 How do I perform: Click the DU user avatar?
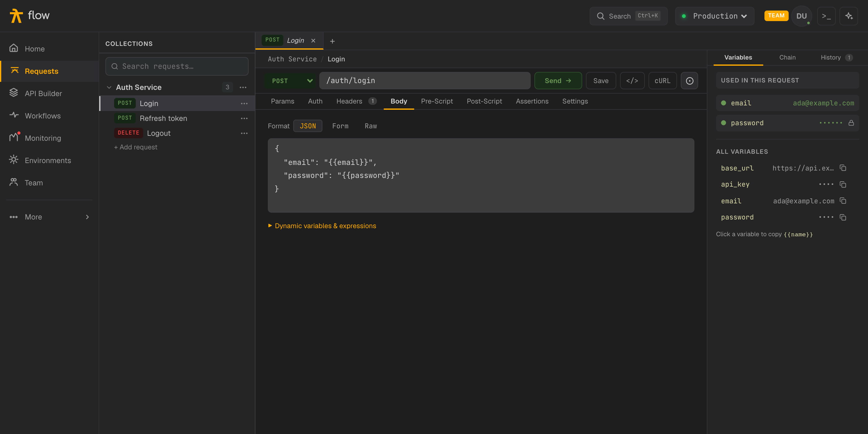(x=802, y=16)
